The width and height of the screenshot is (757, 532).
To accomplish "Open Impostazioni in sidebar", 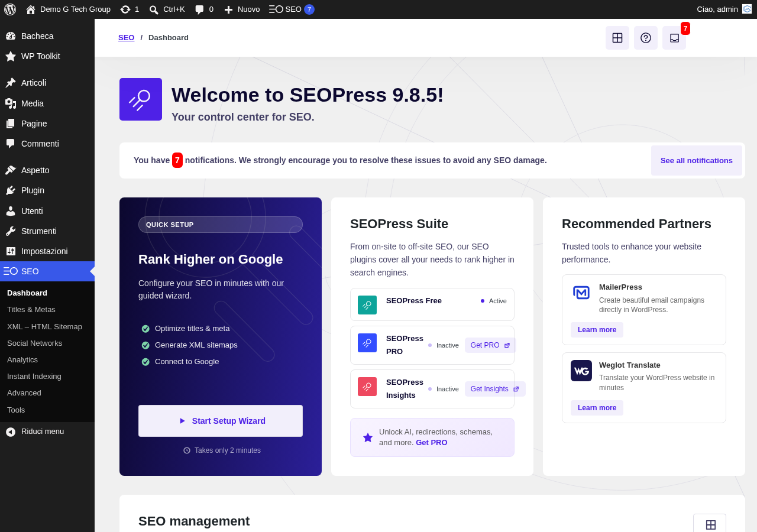I will [47, 251].
